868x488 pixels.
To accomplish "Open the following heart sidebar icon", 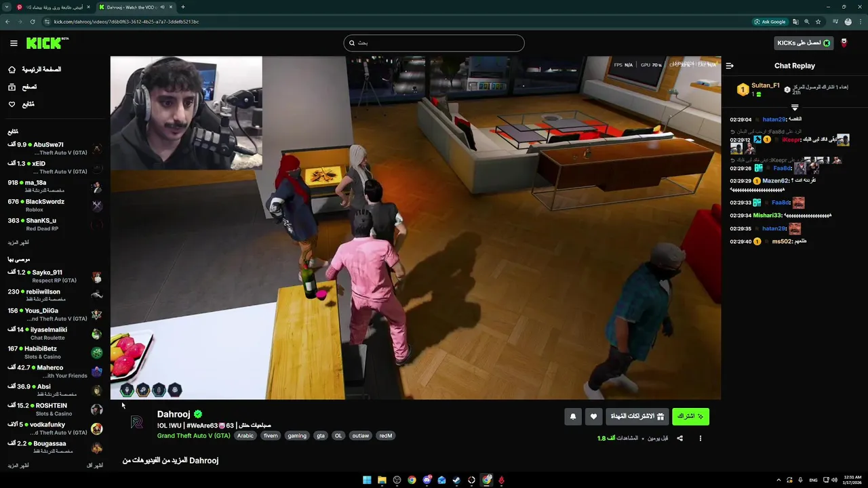I will click(12, 104).
